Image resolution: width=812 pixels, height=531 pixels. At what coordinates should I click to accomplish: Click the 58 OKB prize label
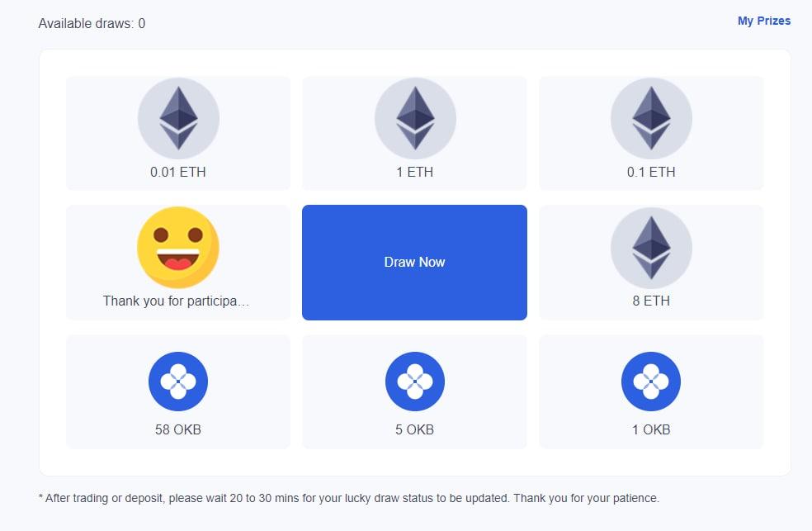coord(178,430)
